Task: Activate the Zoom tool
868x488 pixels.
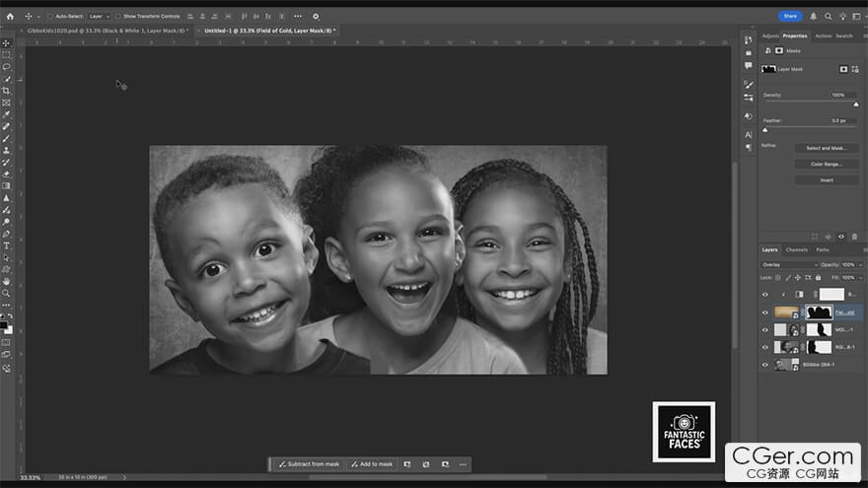Action: pyautogui.click(x=6, y=293)
